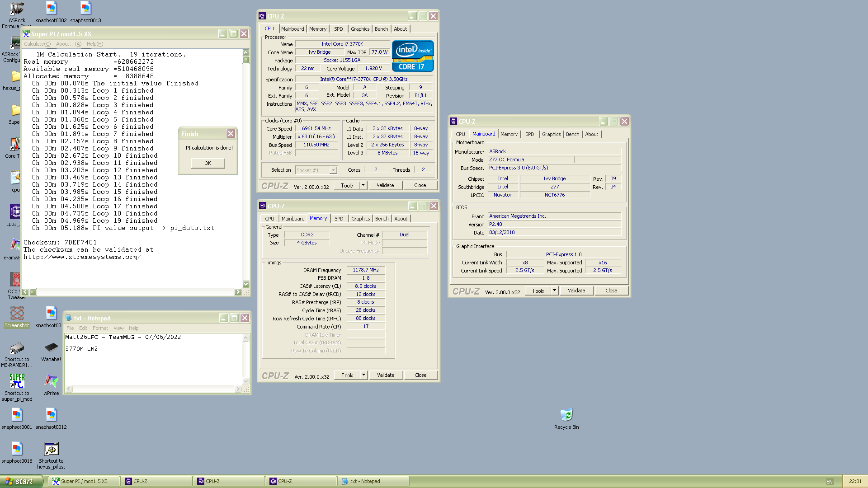
Task: Click Tools button in Mainboard CPU-Z window
Action: coord(538,291)
